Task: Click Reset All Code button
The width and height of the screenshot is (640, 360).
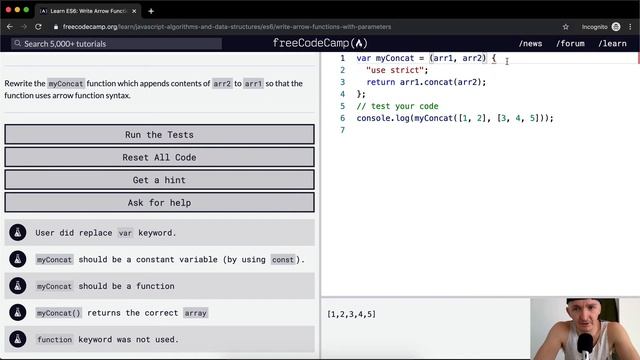Action: (x=160, y=157)
